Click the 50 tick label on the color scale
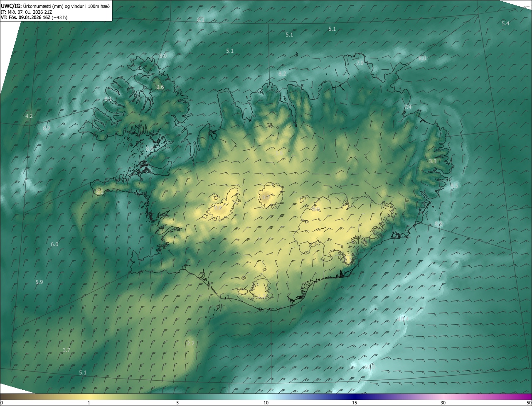 [x=529, y=403]
